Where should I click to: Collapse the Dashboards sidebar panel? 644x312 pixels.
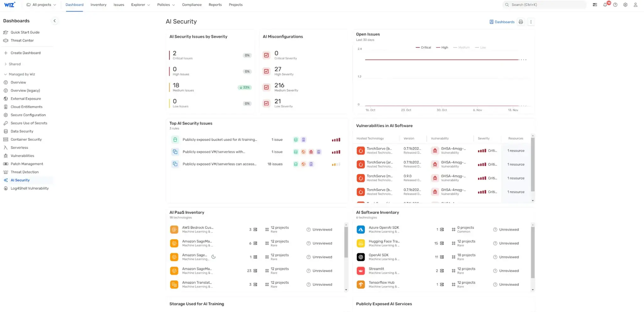click(x=54, y=21)
